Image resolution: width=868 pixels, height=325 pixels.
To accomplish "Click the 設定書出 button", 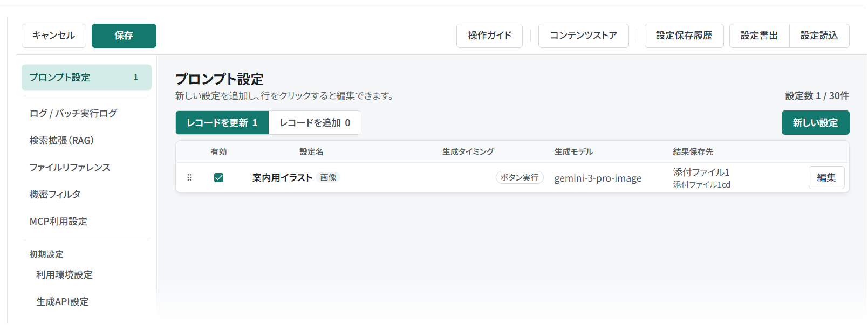I will point(760,36).
